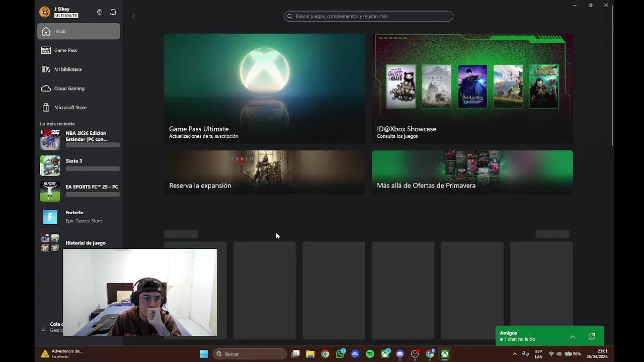Click the main window vertical scrollbar
Screen dimensions: 644x362
point(612,75)
